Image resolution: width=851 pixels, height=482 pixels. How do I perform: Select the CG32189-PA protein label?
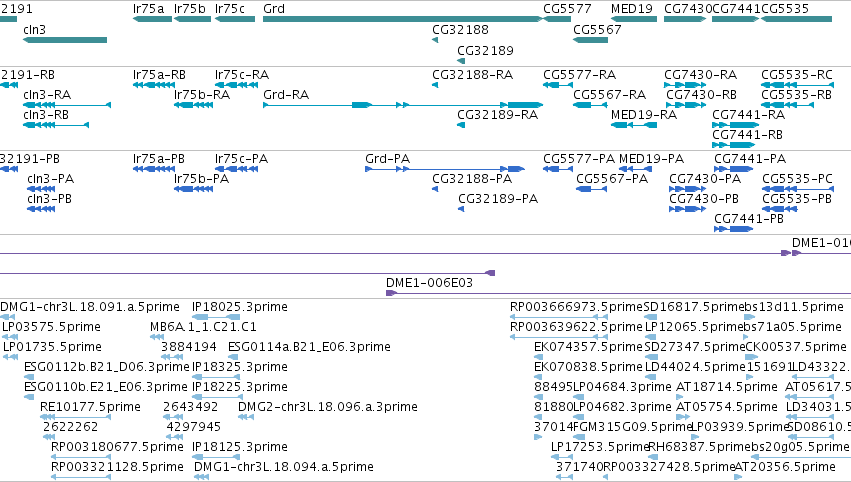click(x=498, y=199)
